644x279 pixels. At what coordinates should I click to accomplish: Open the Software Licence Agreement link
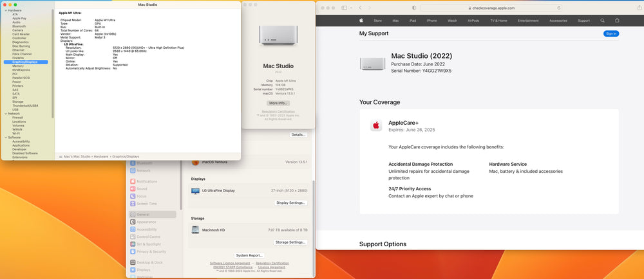pos(230,263)
